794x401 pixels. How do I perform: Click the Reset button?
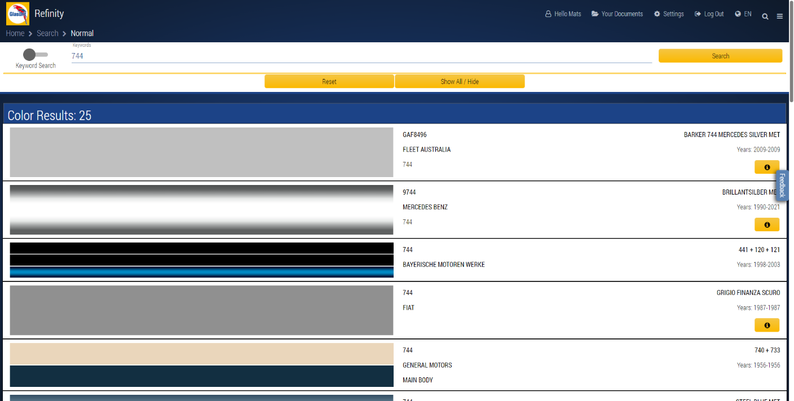tap(329, 82)
